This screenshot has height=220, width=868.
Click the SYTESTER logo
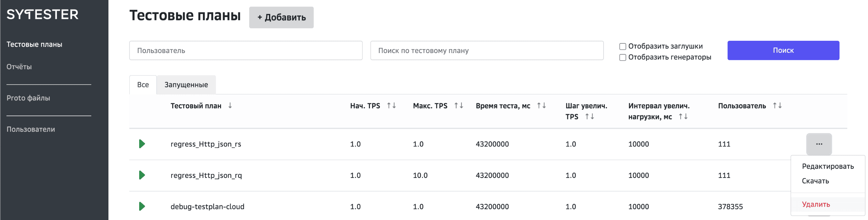(42, 14)
